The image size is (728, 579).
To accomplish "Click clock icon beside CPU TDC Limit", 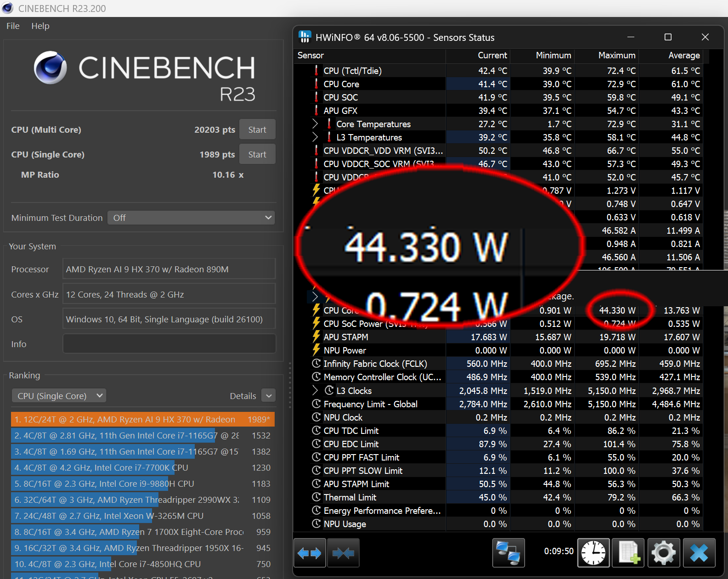I will (x=316, y=430).
